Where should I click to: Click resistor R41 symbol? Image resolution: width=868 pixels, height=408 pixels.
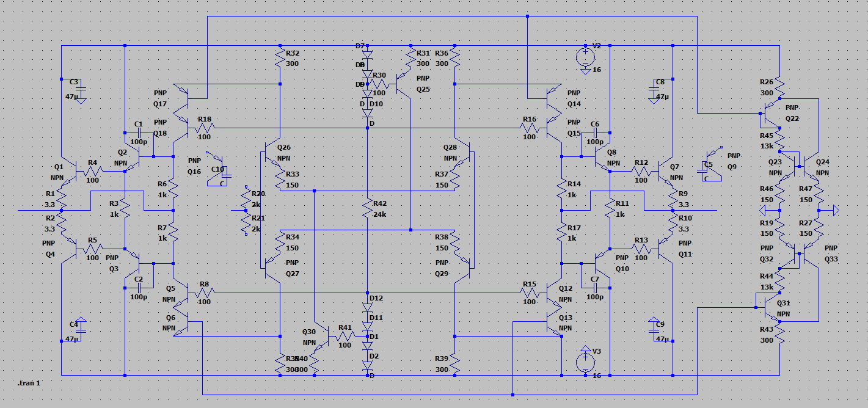click(x=346, y=336)
